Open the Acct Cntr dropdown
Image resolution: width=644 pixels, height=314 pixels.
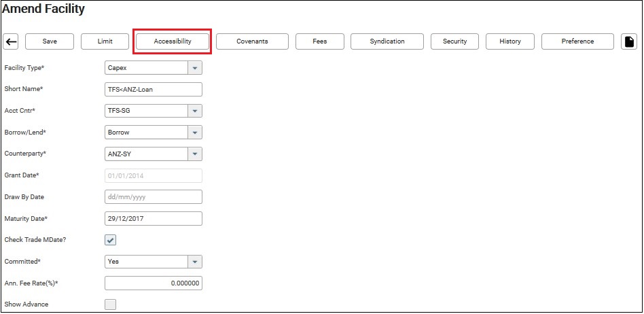195,111
